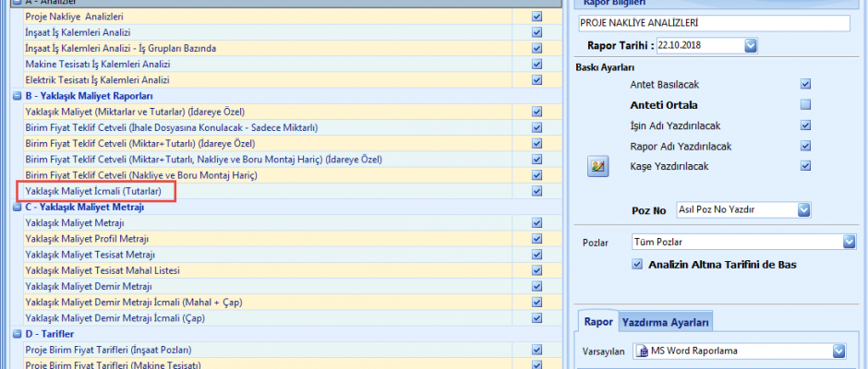Uncheck the Proje Nakliye Analizleri row checkbox
This screenshot has height=369, width=868.
click(536, 17)
